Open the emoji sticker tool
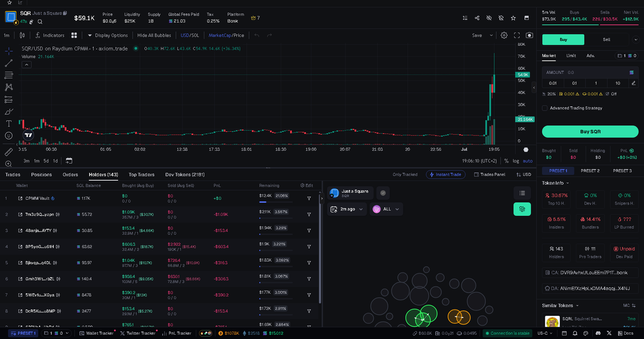 [x=9, y=136]
